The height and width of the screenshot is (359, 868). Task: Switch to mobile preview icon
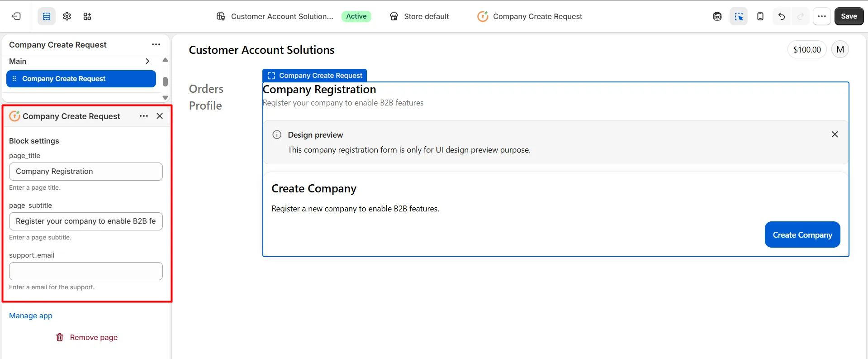pyautogui.click(x=760, y=16)
